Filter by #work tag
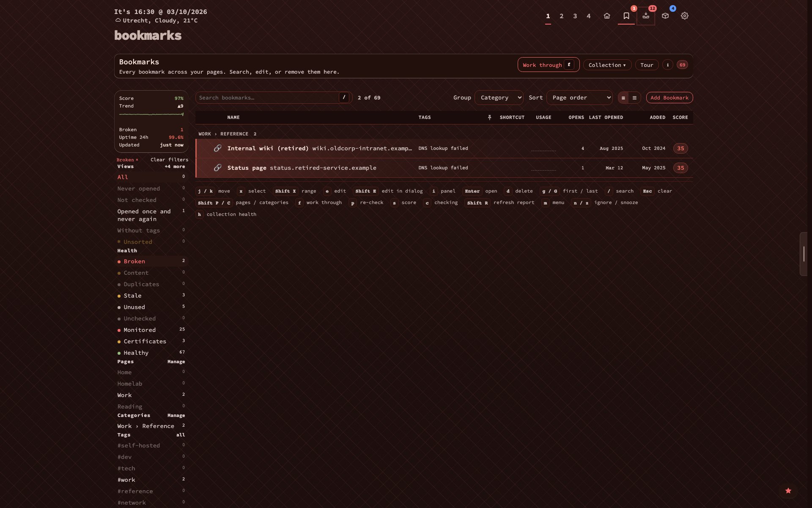812x508 pixels. (x=151, y=480)
